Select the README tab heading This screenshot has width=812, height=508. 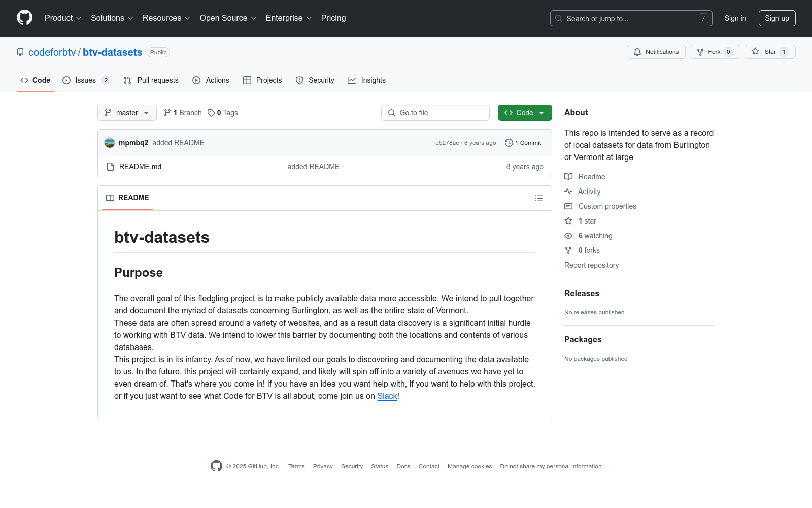point(127,198)
